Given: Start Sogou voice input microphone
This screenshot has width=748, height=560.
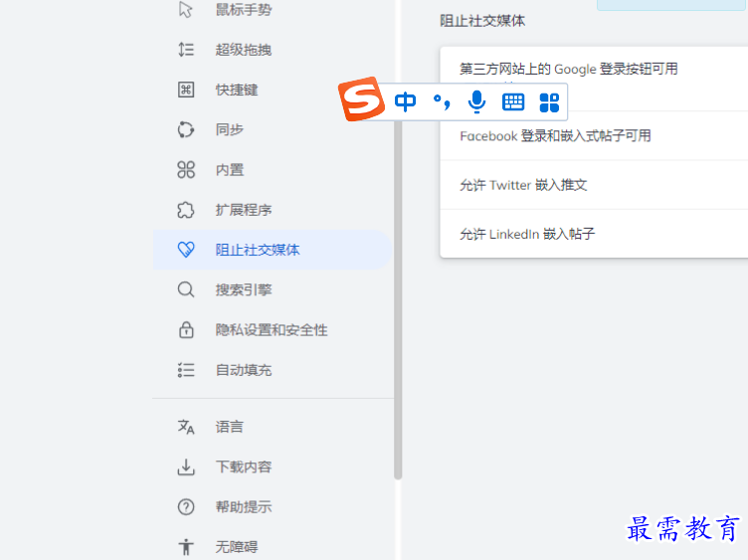Looking at the screenshot, I should (x=476, y=102).
